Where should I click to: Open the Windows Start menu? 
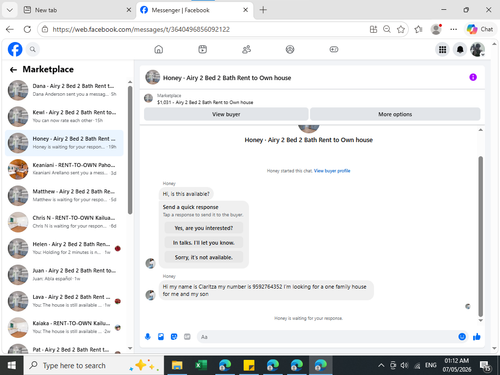[11, 366]
